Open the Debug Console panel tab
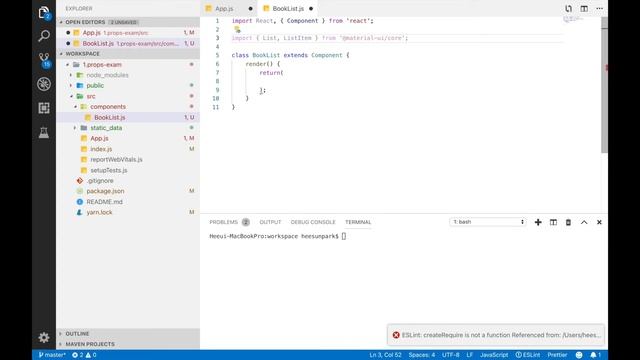Screen dimensions: 640x360 [313, 222]
